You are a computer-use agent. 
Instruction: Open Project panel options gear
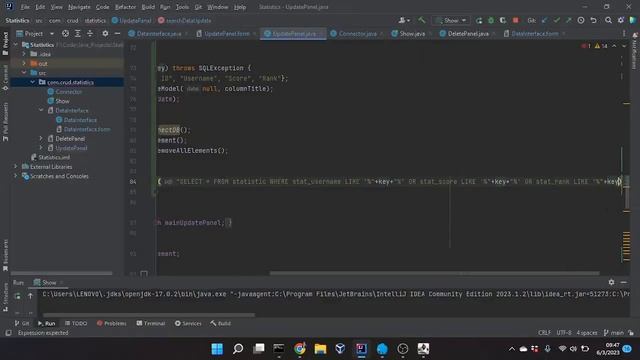tap(105, 33)
